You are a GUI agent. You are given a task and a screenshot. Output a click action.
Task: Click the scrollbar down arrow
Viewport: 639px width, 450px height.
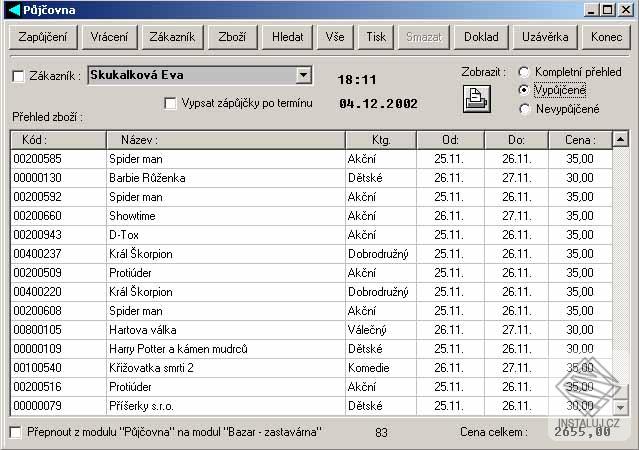coord(621,407)
